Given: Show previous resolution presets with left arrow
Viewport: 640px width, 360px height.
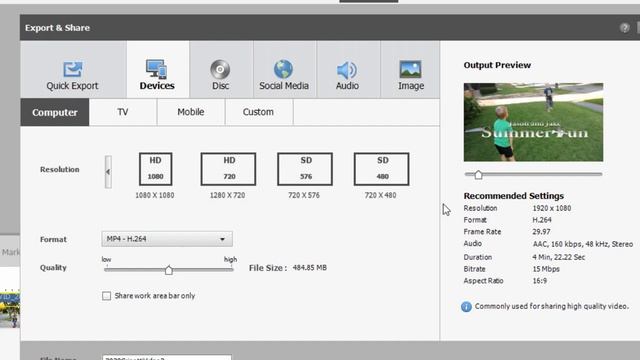Looking at the screenshot, I should coord(108,172).
